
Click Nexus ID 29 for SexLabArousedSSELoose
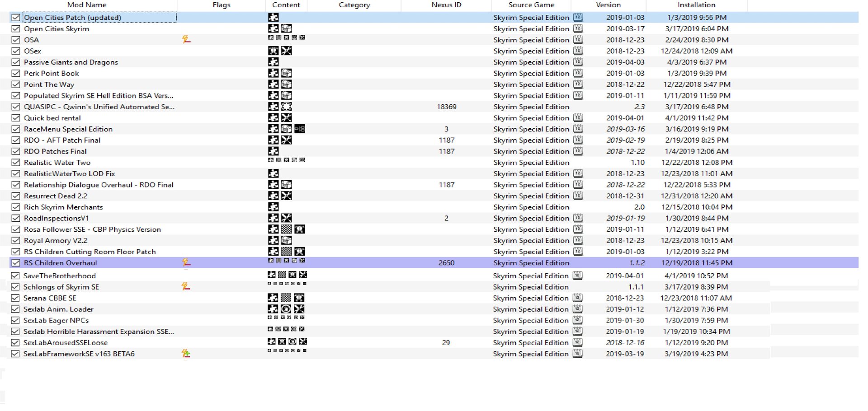[446, 342]
